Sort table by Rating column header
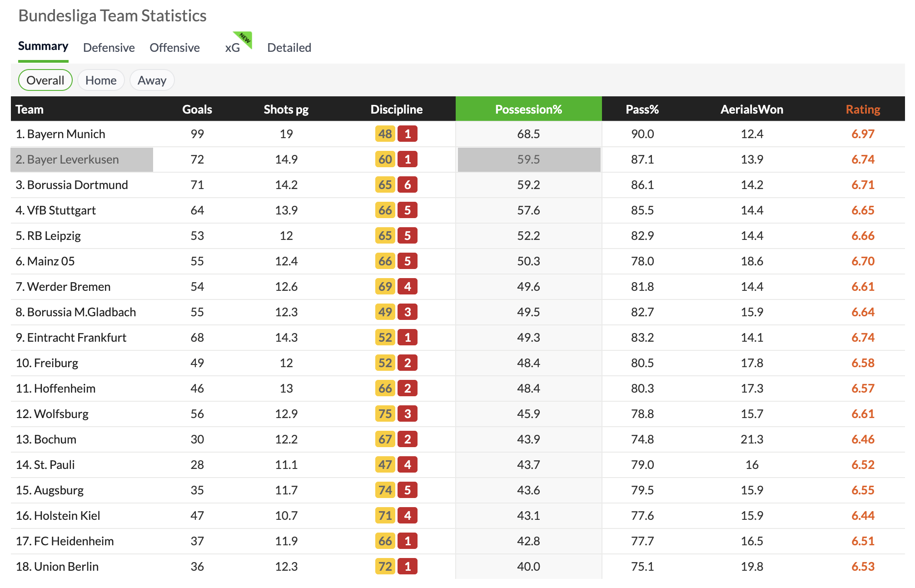This screenshot has height=588, width=915. [x=863, y=110]
